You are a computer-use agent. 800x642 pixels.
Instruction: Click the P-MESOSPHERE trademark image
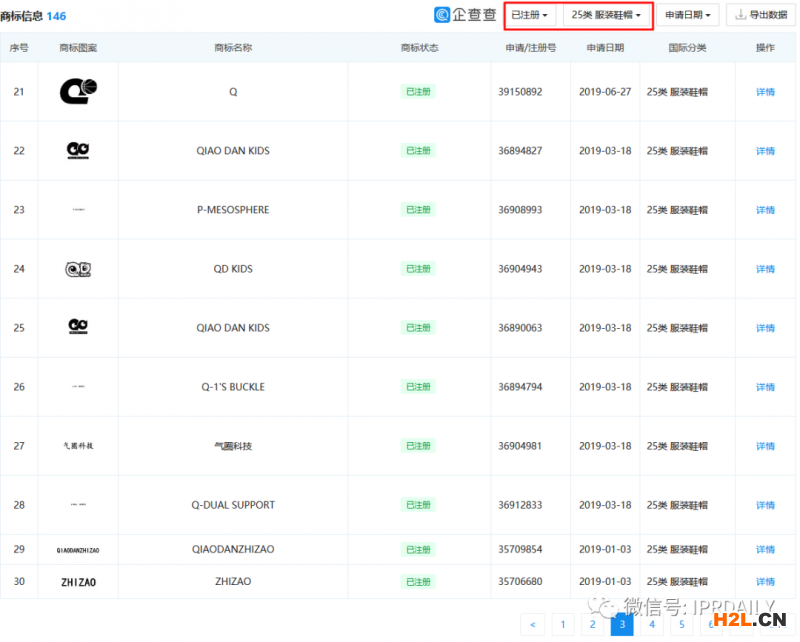[79, 210]
